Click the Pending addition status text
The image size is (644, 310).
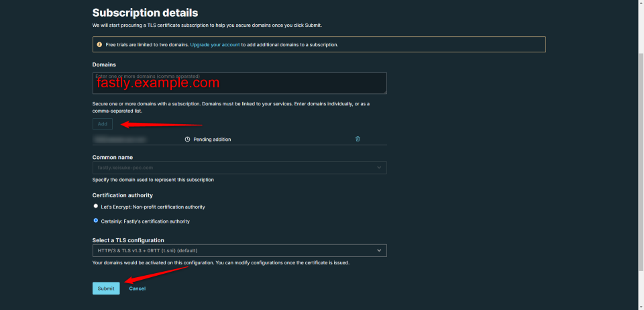(212, 139)
